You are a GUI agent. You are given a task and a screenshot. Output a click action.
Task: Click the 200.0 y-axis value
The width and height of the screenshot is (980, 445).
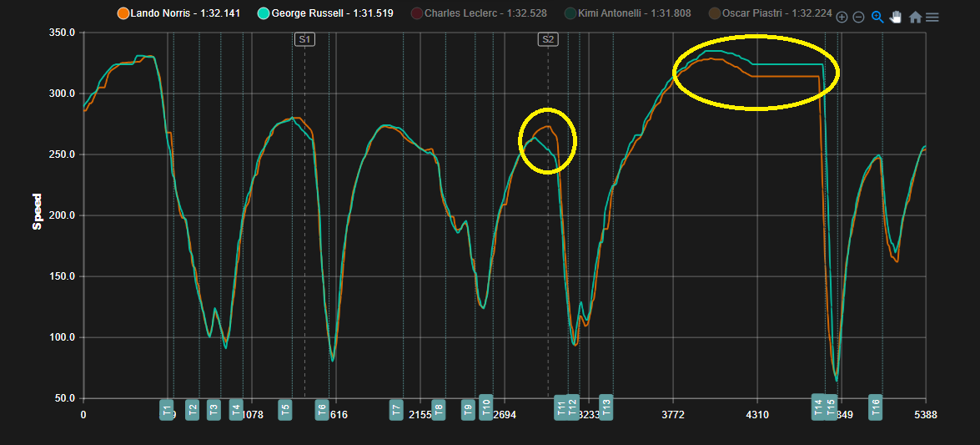(62, 215)
